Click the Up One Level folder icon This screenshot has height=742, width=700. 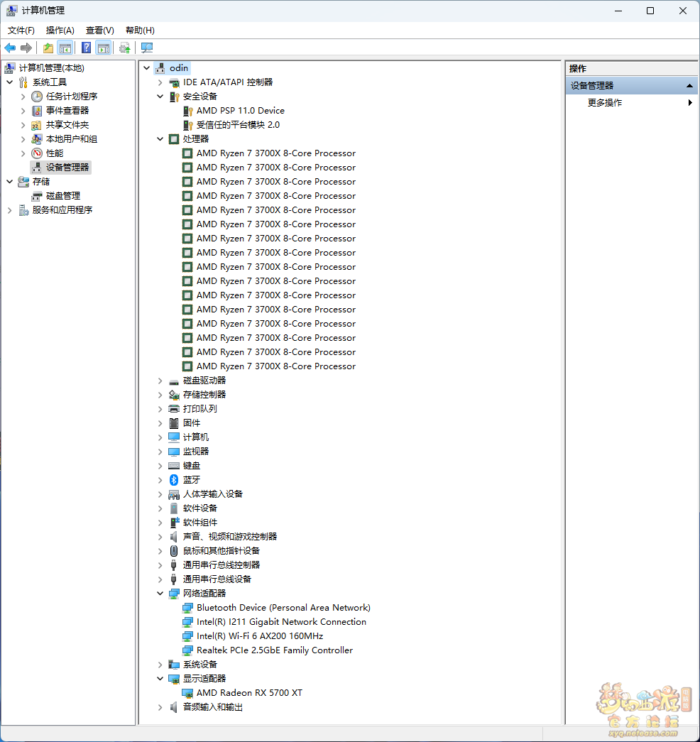pos(48,48)
